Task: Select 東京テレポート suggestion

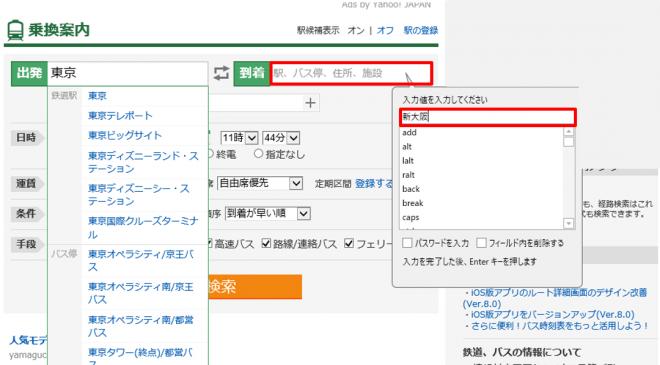Action: 120,116
